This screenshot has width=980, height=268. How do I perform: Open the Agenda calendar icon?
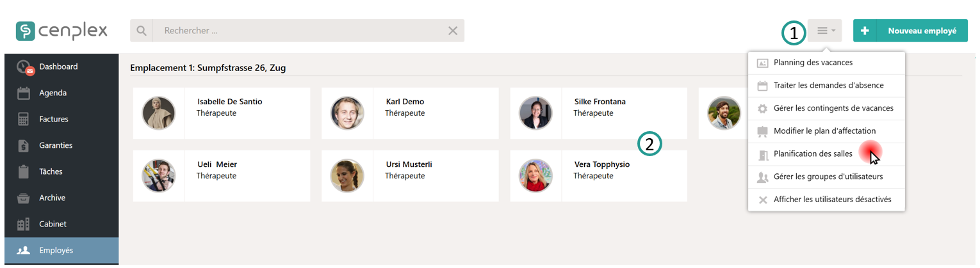coord(24,93)
